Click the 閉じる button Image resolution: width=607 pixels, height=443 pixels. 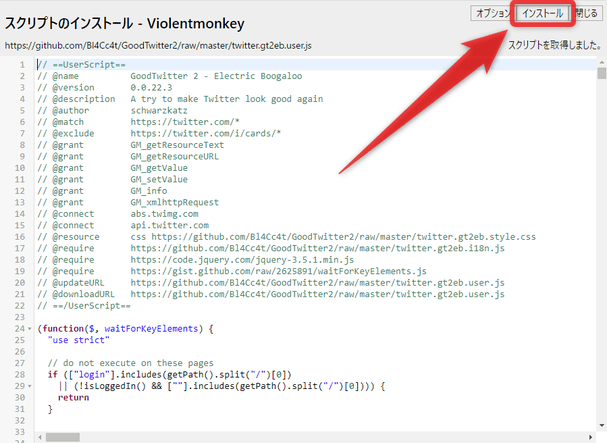[586, 14]
